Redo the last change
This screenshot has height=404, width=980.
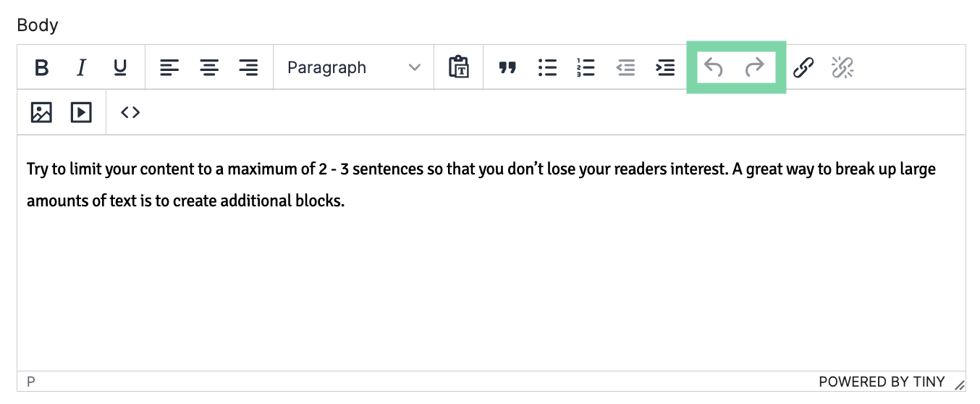pyautogui.click(x=754, y=68)
